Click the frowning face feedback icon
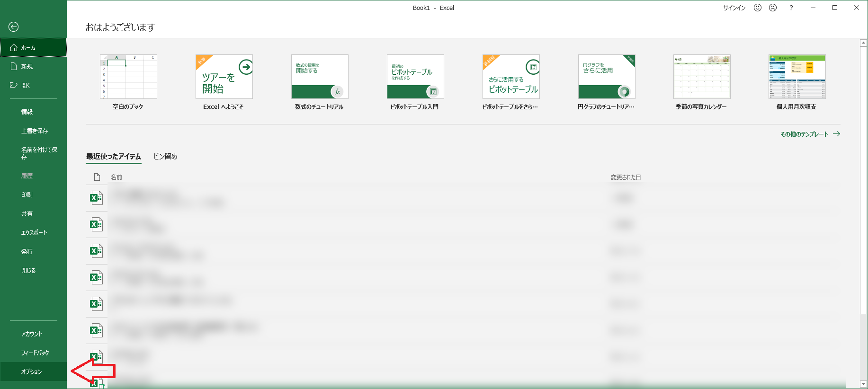The height and width of the screenshot is (389, 868). pos(773,8)
